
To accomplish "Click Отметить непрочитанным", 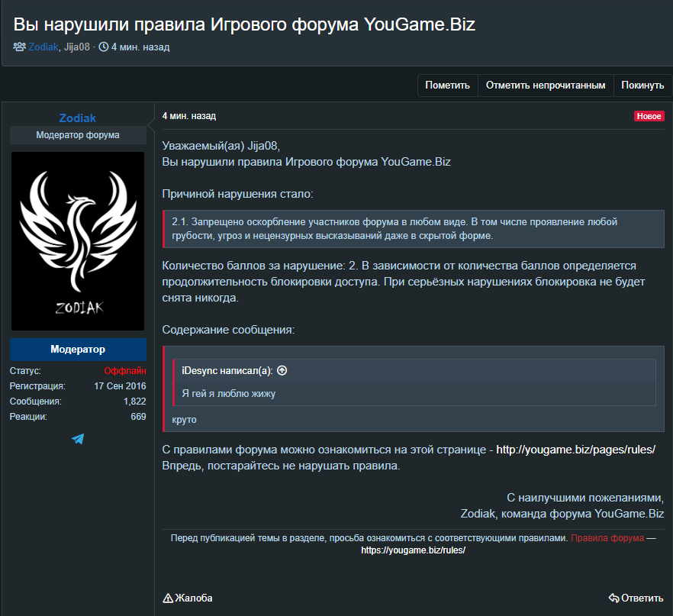I will (544, 85).
